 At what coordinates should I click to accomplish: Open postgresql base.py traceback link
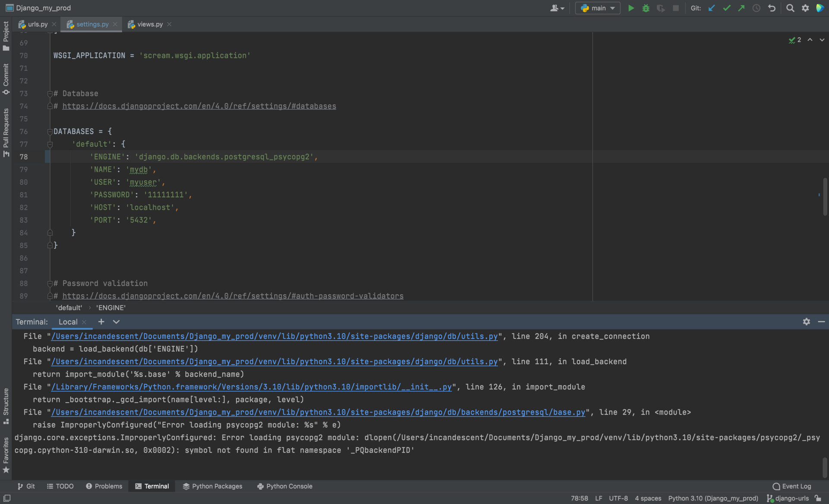(318, 413)
